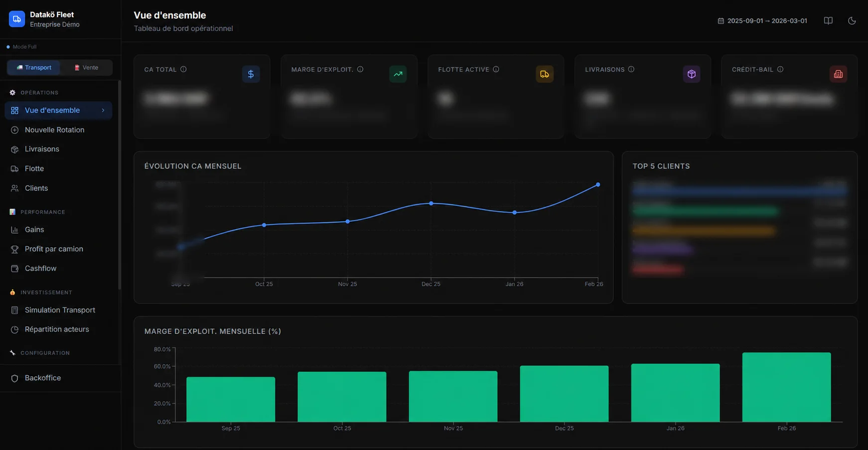This screenshot has height=450, width=868.
Task: Click the Profit par camion trophy icon
Action: [14, 249]
